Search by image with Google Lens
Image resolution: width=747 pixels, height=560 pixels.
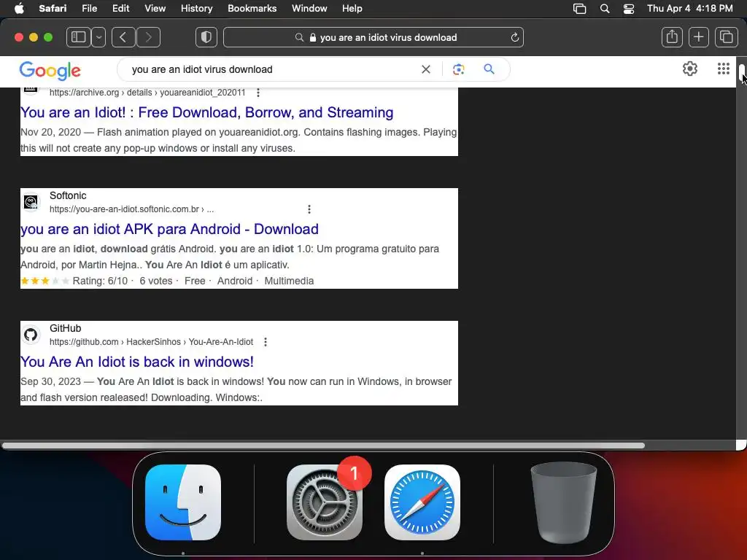tap(458, 69)
